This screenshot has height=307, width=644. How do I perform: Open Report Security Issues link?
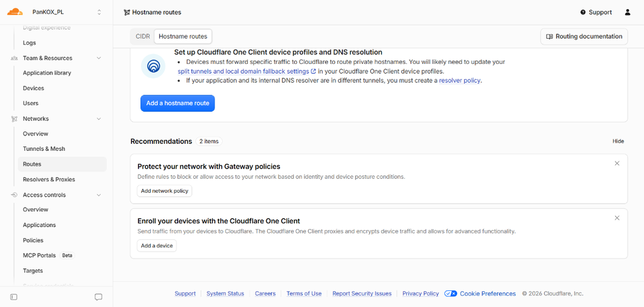pos(362,293)
